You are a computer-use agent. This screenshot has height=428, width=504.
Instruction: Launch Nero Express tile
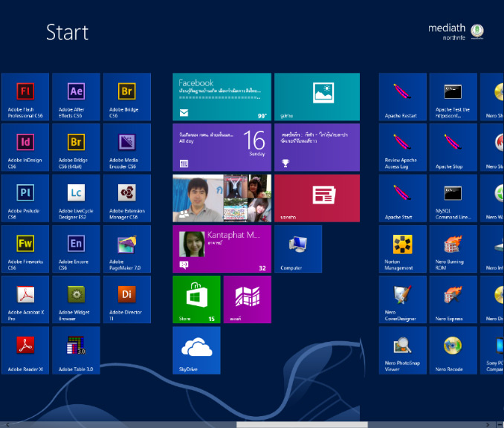click(453, 299)
